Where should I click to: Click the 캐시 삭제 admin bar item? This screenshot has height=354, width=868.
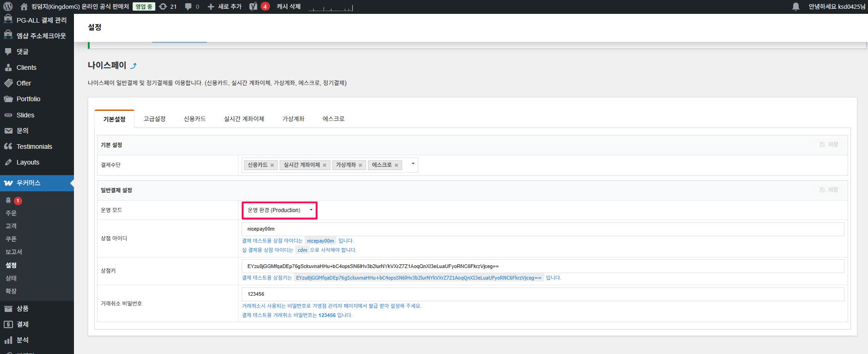coord(288,6)
